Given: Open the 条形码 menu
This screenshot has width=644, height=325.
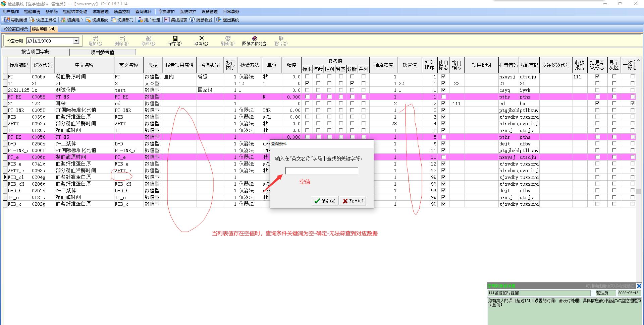Looking at the screenshot, I should click(52, 12).
